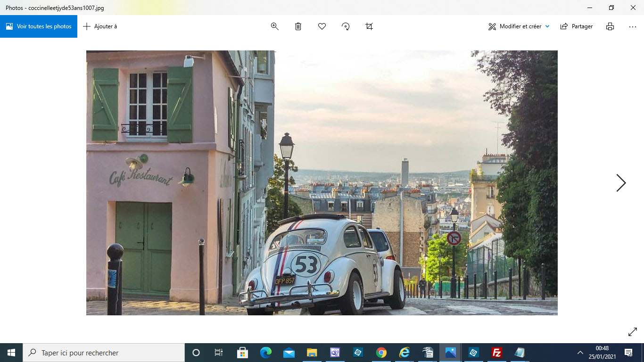This screenshot has width=644, height=362.
Task: Click the Partager share button
Action: click(x=577, y=26)
